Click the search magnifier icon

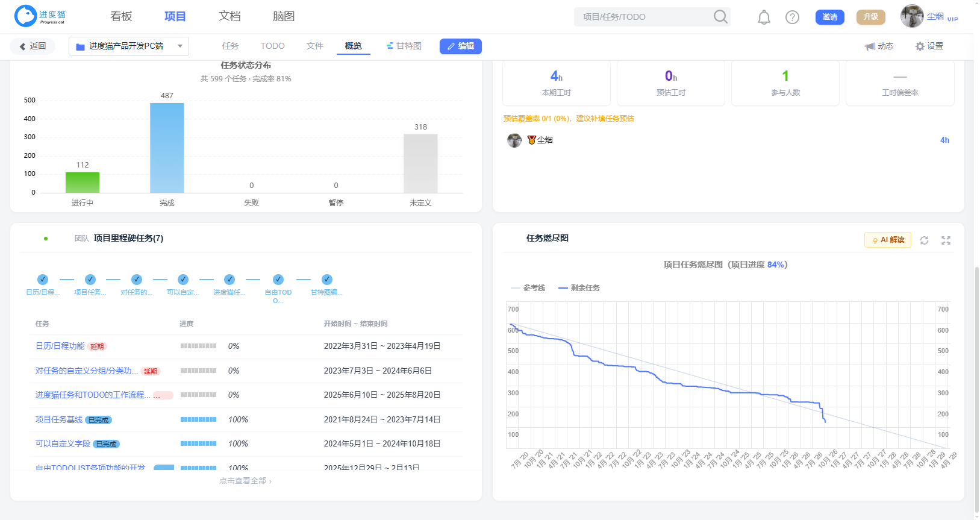coord(720,17)
